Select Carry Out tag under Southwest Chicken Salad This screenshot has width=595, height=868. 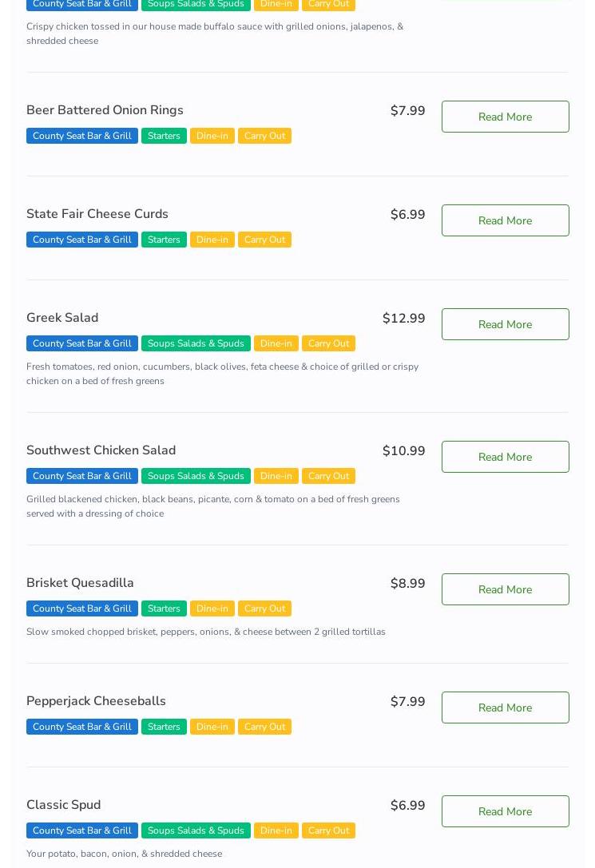click(x=328, y=476)
